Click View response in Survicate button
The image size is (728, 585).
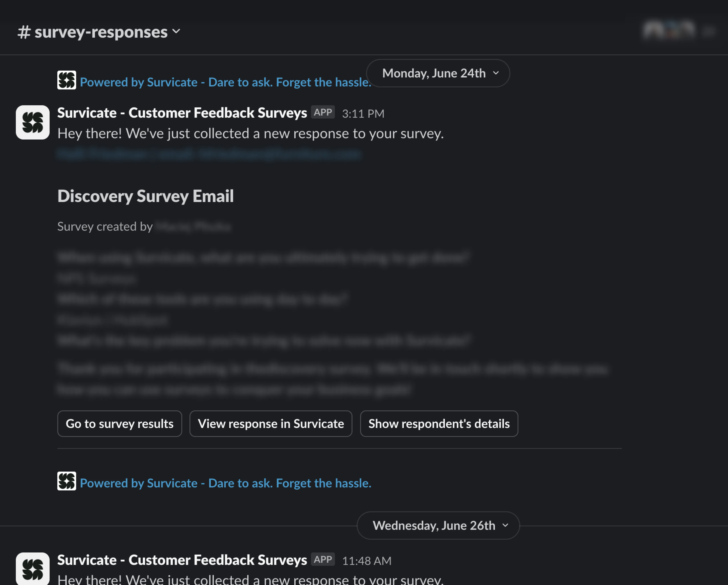coord(271,424)
